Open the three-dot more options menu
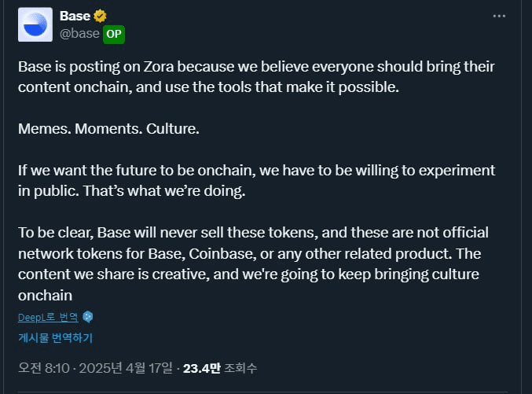Viewport: 532px width, 394px height. (x=499, y=16)
